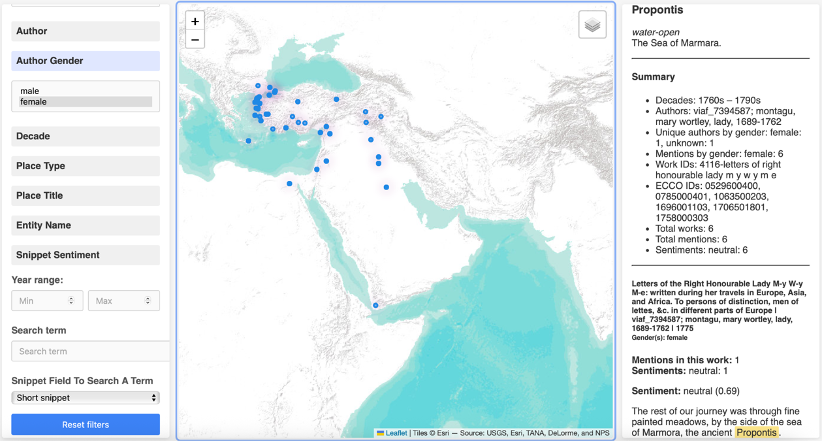The width and height of the screenshot is (822, 442).
Task: Open the Short snippet dropdown
Action: 85,398
